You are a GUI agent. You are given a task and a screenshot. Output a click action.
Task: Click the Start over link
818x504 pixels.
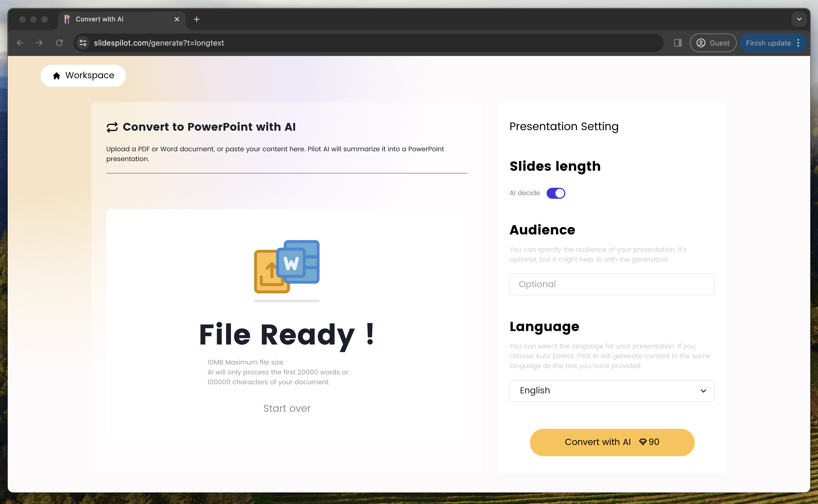click(x=286, y=408)
